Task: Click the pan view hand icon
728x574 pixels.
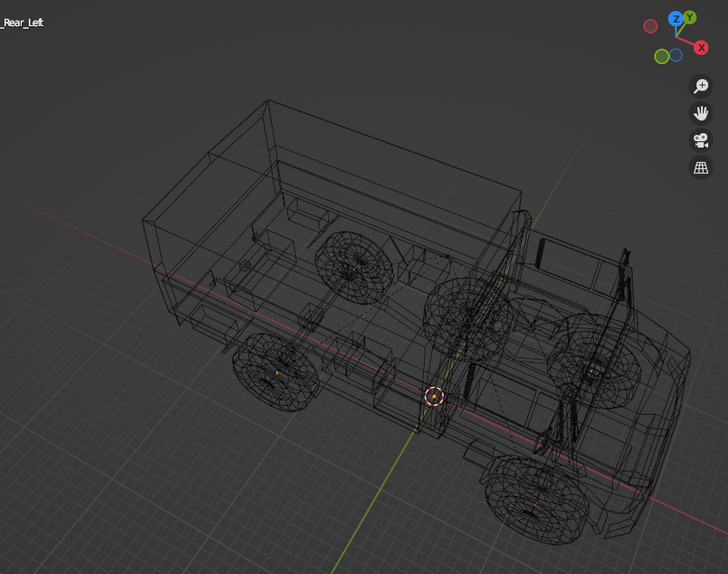Action: (701, 113)
